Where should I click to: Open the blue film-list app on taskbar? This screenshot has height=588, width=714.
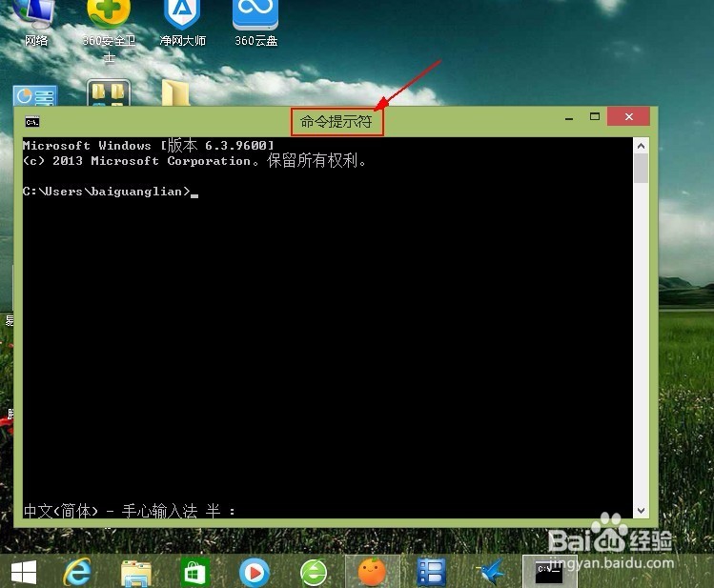[431, 572]
